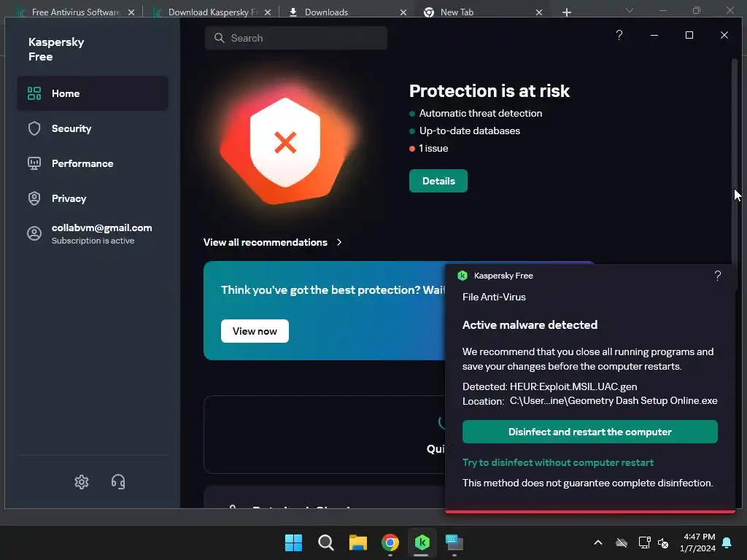
Task: Open Google Chrome from taskbar
Action: (x=390, y=542)
